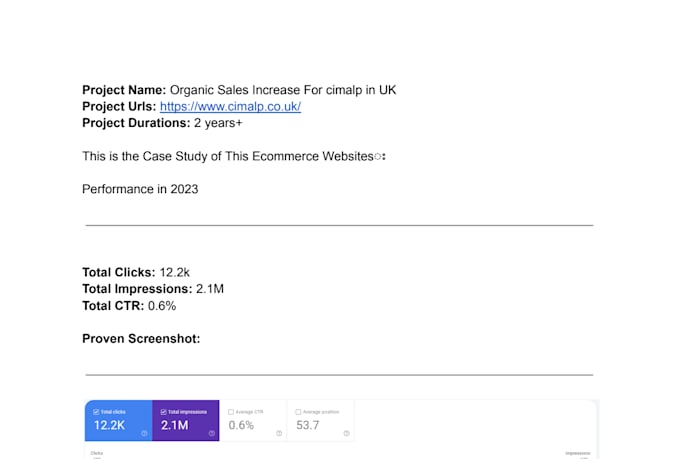This screenshot has height=459, width=680.
Task: Click 'Organic Sales Increase For cimalp in UK'
Action: [283, 90]
